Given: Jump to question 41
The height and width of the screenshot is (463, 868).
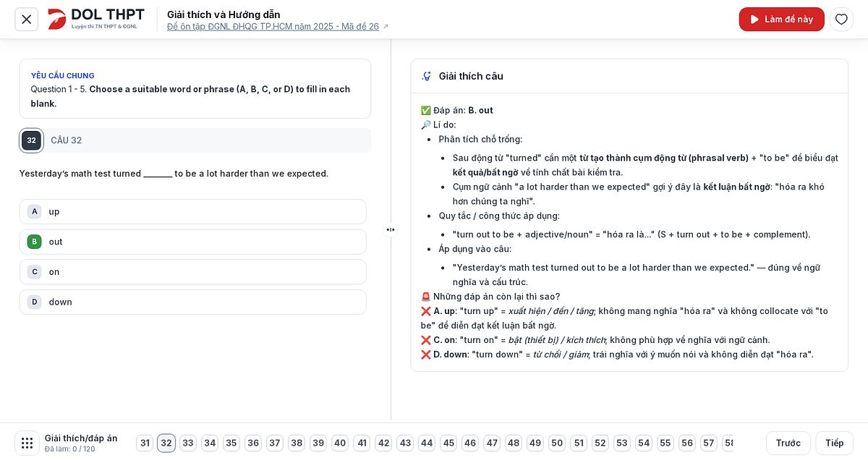Looking at the screenshot, I should [362, 443].
